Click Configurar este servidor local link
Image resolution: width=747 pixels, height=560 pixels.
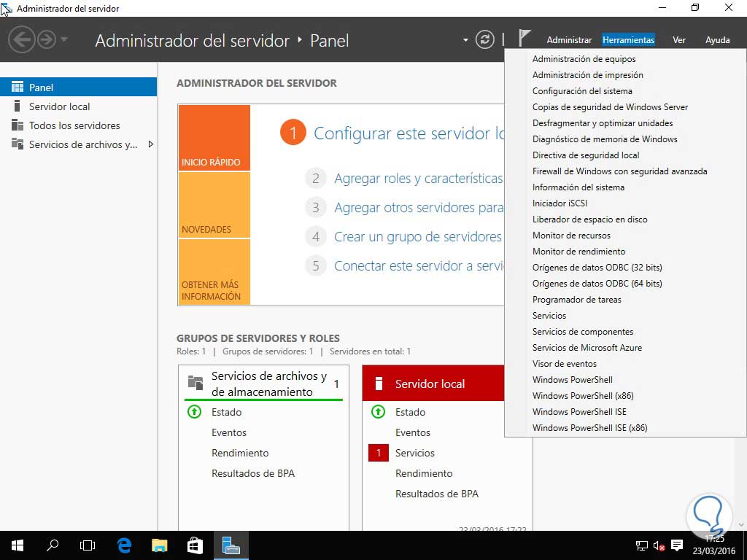tap(409, 133)
